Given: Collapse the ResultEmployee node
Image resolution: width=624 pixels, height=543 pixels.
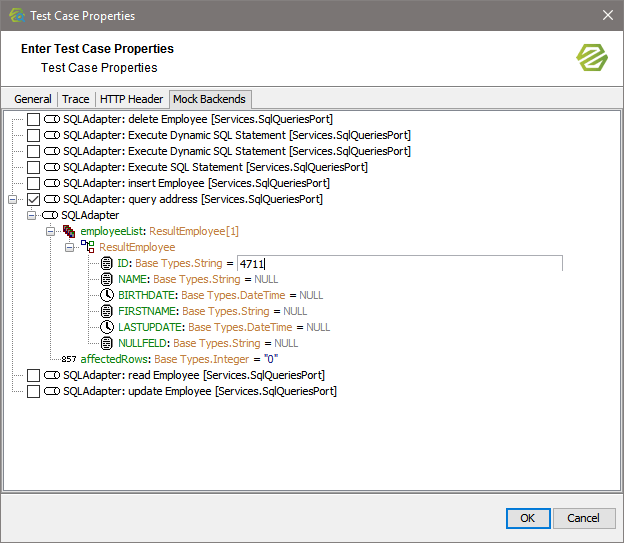Looking at the screenshot, I should [x=70, y=247].
